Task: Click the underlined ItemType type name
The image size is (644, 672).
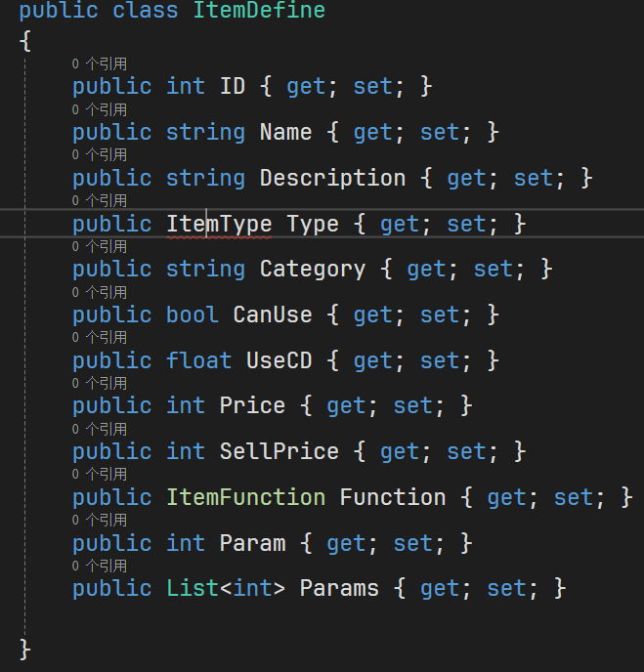Action: point(219,224)
